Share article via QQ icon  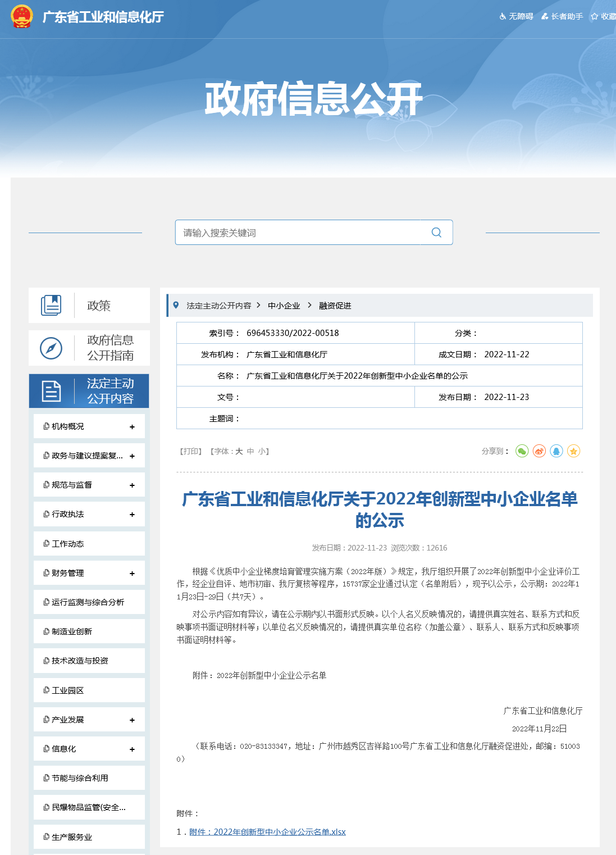[x=556, y=451]
